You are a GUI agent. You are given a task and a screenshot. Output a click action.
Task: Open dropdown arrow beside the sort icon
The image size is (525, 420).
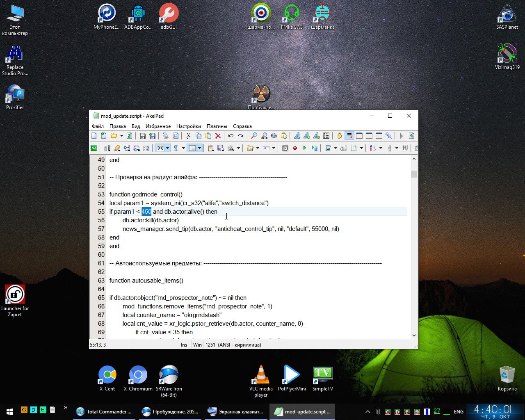tap(381, 148)
